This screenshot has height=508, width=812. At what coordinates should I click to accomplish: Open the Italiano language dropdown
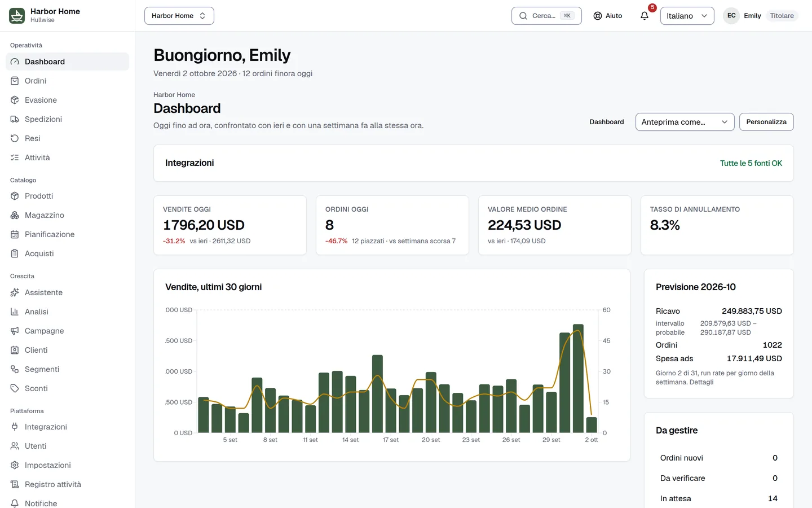(x=687, y=16)
